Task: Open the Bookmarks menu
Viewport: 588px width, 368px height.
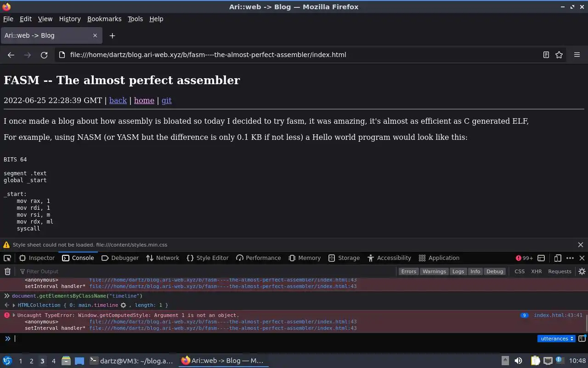Action: coord(104,19)
